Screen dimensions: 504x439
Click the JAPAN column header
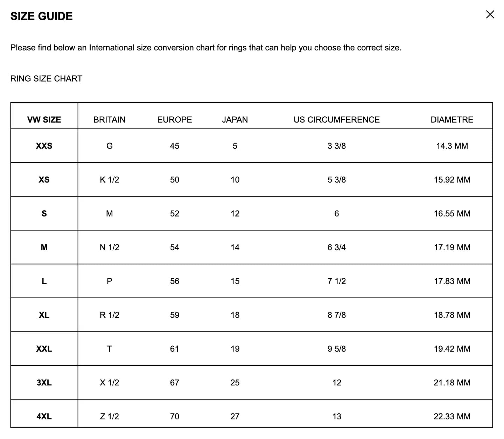pos(235,119)
